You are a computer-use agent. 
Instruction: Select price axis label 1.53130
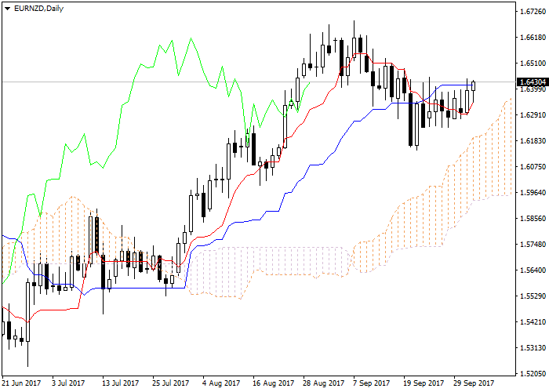(533, 348)
